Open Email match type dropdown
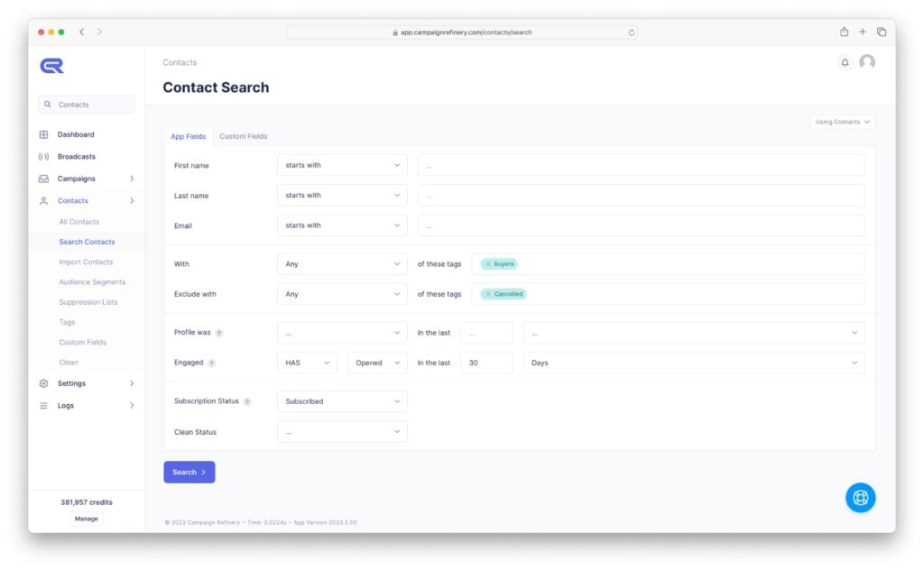924x570 pixels. [342, 225]
